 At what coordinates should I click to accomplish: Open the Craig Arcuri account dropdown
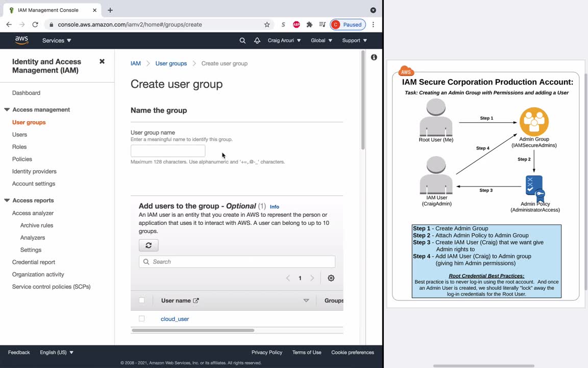click(x=284, y=40)
